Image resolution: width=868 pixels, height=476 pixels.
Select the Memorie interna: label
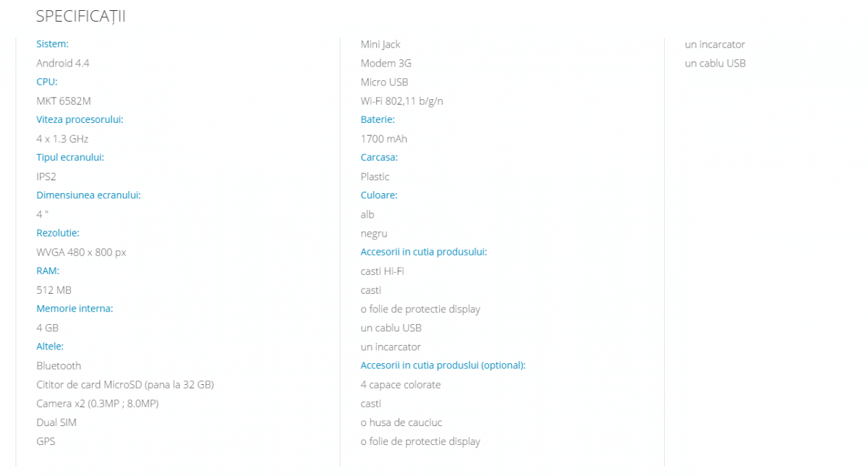tap(75, 308)
